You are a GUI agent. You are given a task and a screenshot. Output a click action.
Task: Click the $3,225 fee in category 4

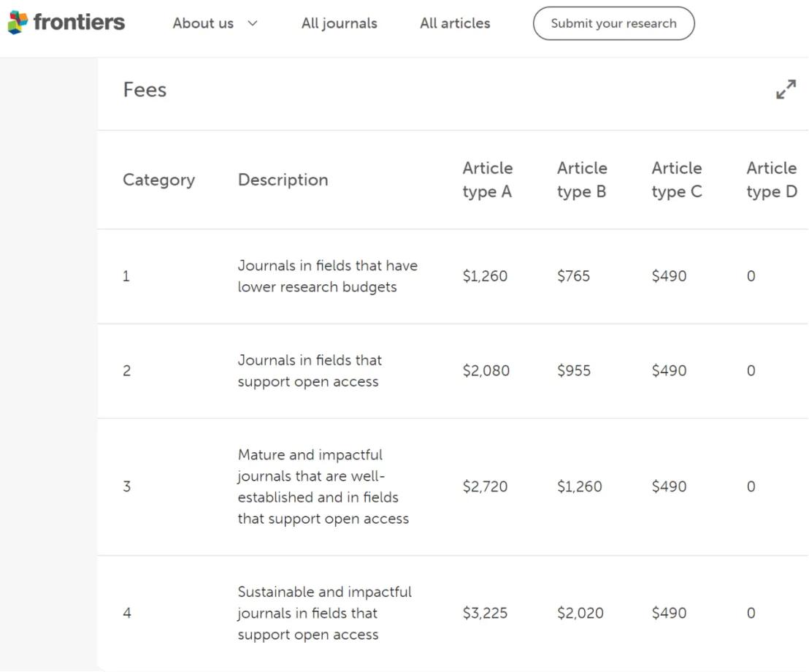(x=485, y=613)
